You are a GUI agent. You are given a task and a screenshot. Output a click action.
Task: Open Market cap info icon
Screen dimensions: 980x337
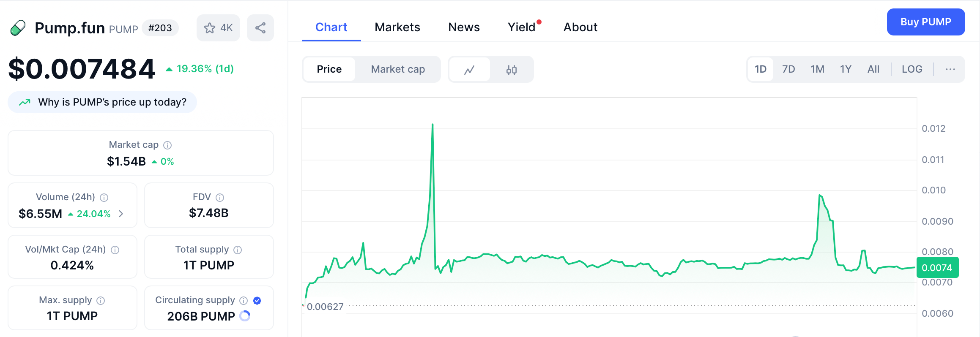[x=167, y=145]
